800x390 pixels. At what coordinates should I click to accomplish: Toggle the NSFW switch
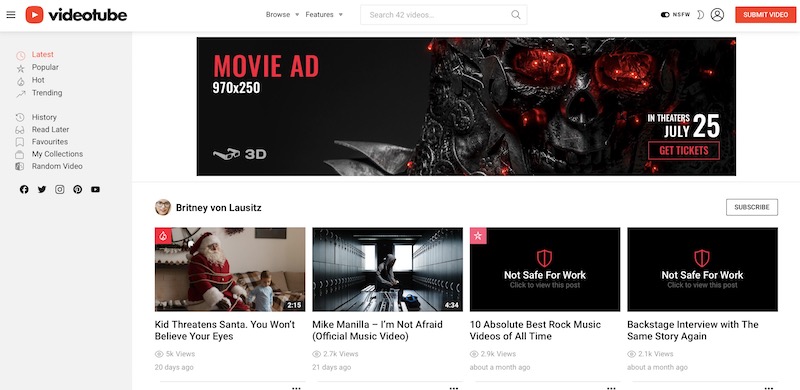click(x=665, y=15)
